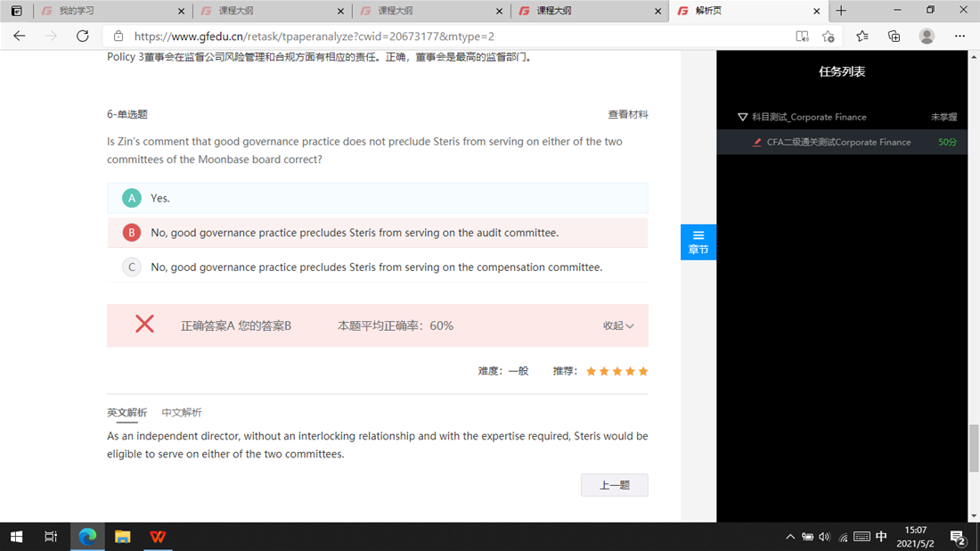Close the 解析页 tab

[x=816, y=12]
